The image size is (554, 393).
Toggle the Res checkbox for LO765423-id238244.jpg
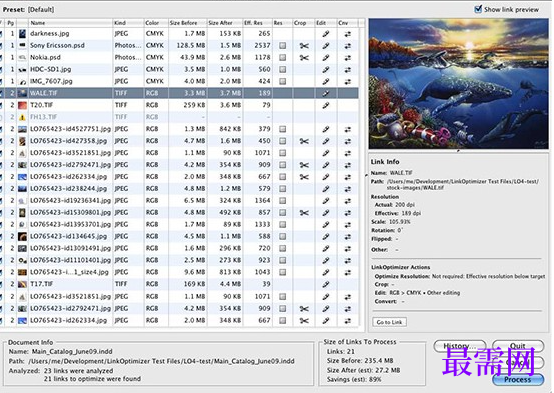coord(283,189)
